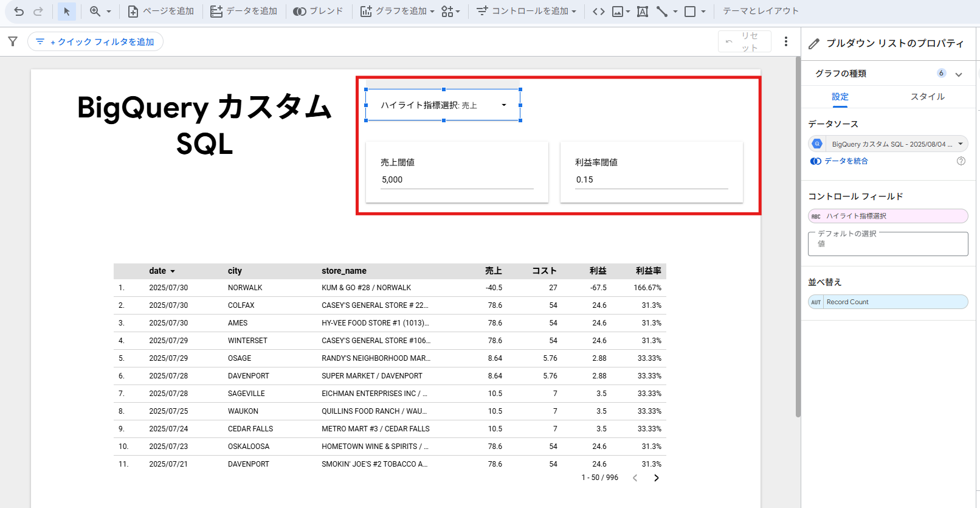
Task: Click the insert image icon
Action: (x=618, y=11)
